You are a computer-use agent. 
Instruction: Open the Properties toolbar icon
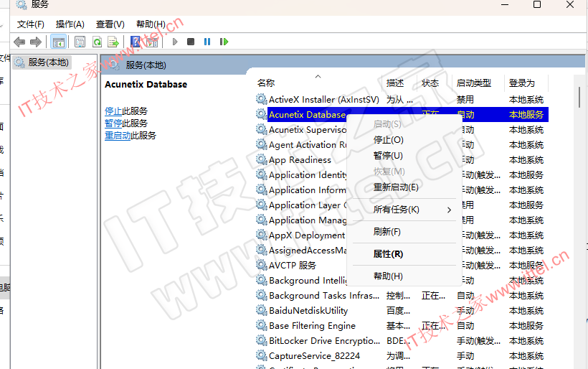point(80,42)
